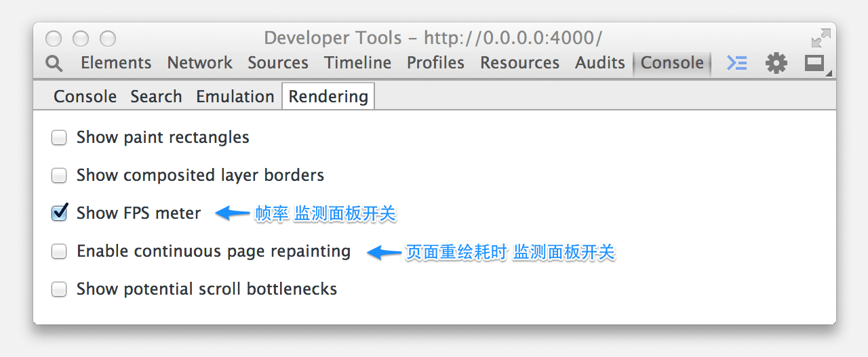Click the magnifying glass search icon
The height and width of the screenshot is (357, 868).
pyautogui.click(x=54, y=63)
